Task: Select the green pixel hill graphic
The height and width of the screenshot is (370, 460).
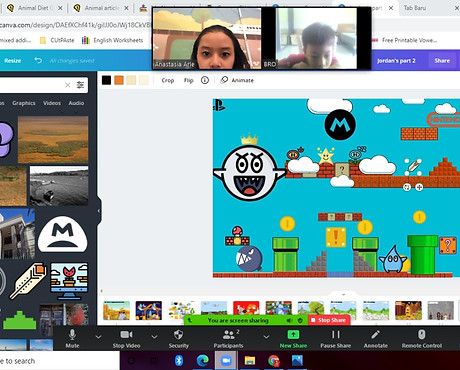Action: point(19,319)
